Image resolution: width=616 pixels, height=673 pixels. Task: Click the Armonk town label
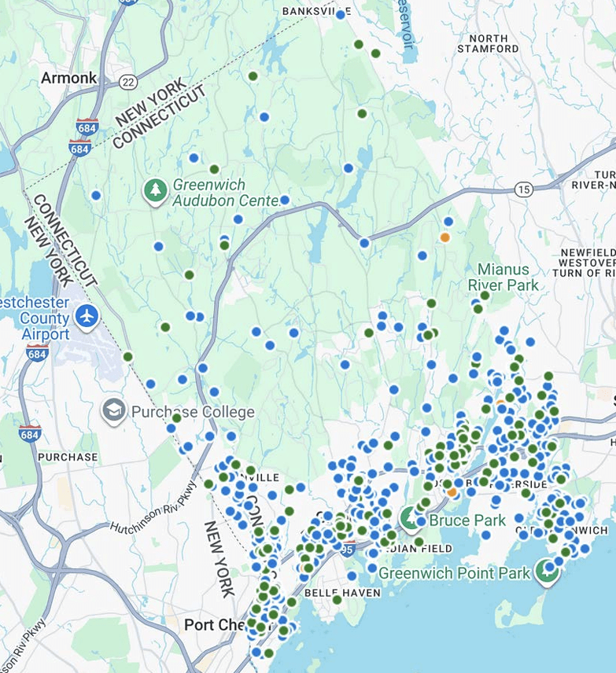coord(68,78)
